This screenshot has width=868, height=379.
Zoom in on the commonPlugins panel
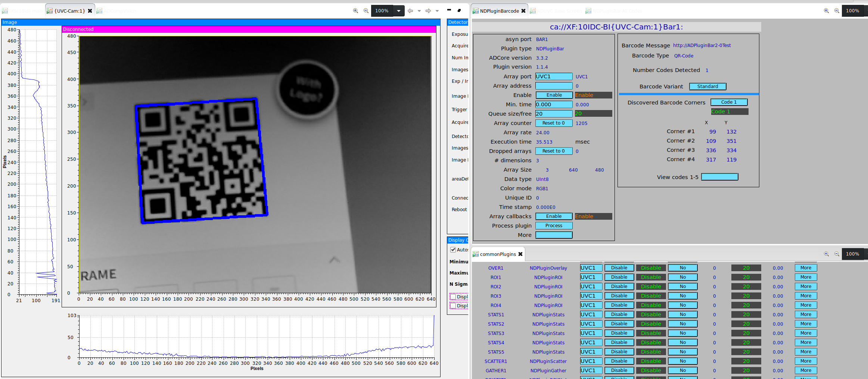pyautogui.click(x=826, y=254)
